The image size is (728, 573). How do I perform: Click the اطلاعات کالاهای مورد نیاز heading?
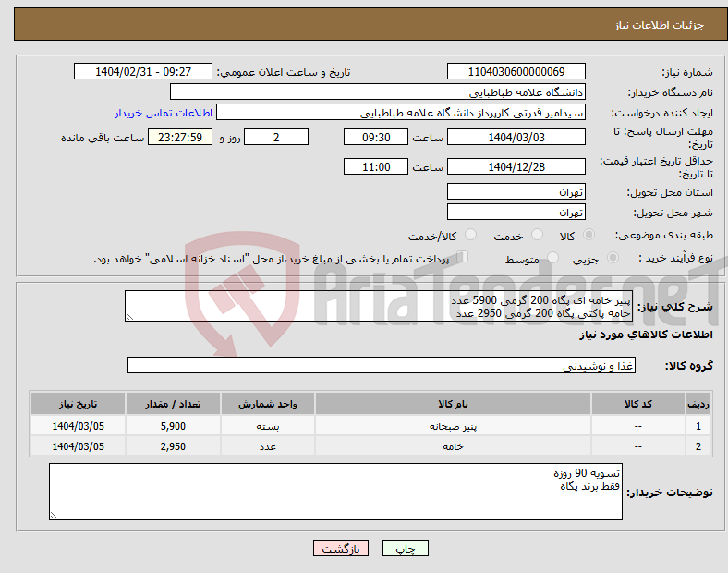647,335
